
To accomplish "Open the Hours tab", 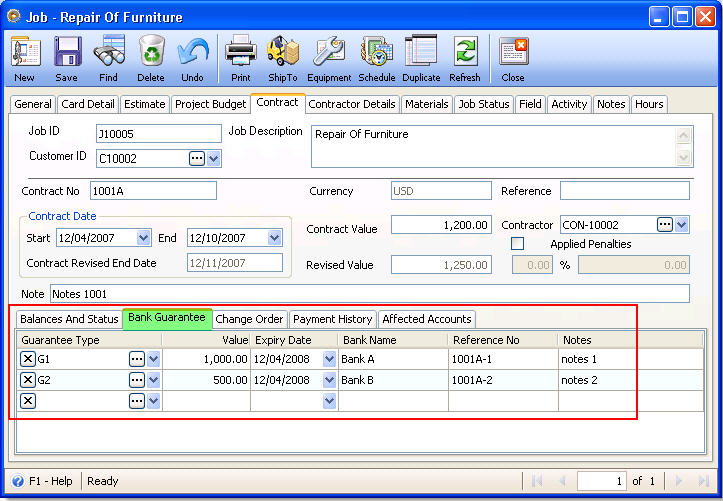I will click(x=649, y=104).
